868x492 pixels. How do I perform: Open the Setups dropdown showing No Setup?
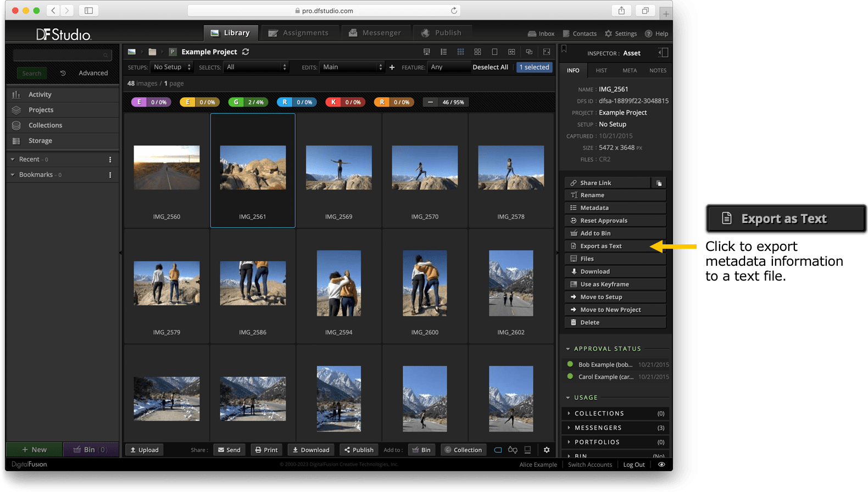pyautogui.click(x=171, y=67)
